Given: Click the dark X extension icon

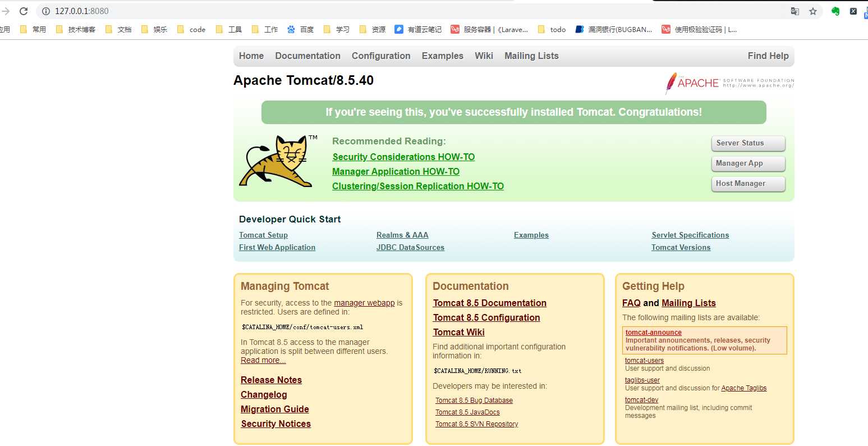Looking at the screenshot, I should click(x=853, y=11).
